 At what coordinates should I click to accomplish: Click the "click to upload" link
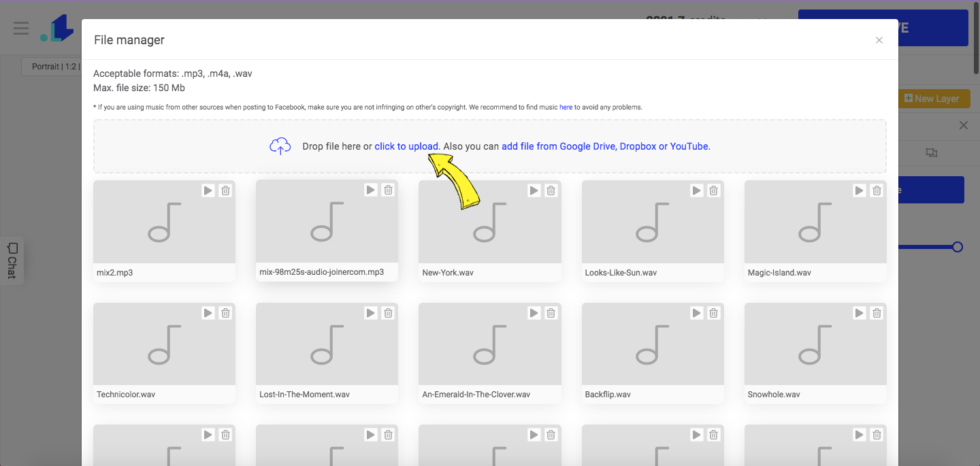tap(406, 146)
